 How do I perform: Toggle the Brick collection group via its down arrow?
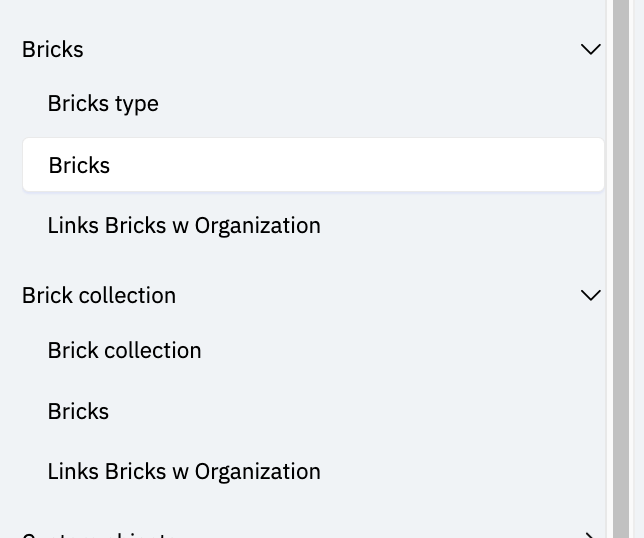coord(591,295)
